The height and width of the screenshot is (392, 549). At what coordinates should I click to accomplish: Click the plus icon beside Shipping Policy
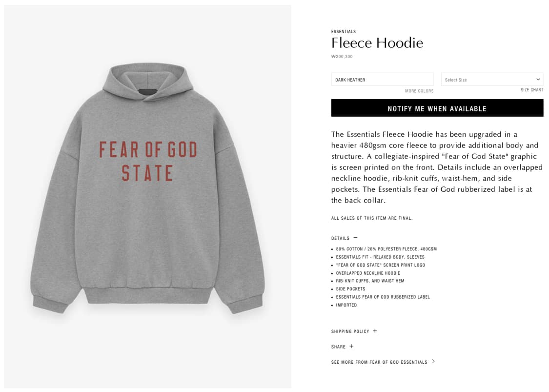coord(375,331)
